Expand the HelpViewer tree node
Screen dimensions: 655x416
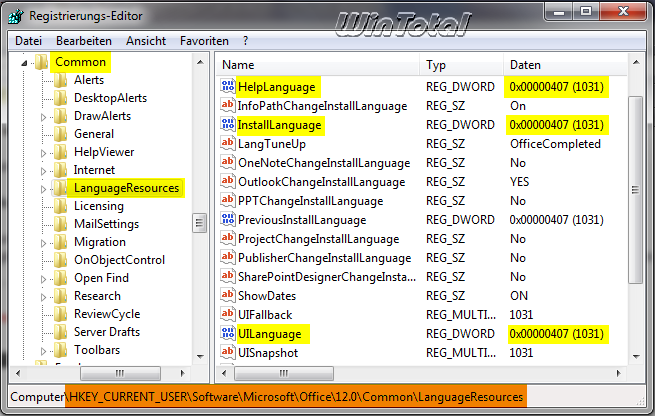(43, 153)
